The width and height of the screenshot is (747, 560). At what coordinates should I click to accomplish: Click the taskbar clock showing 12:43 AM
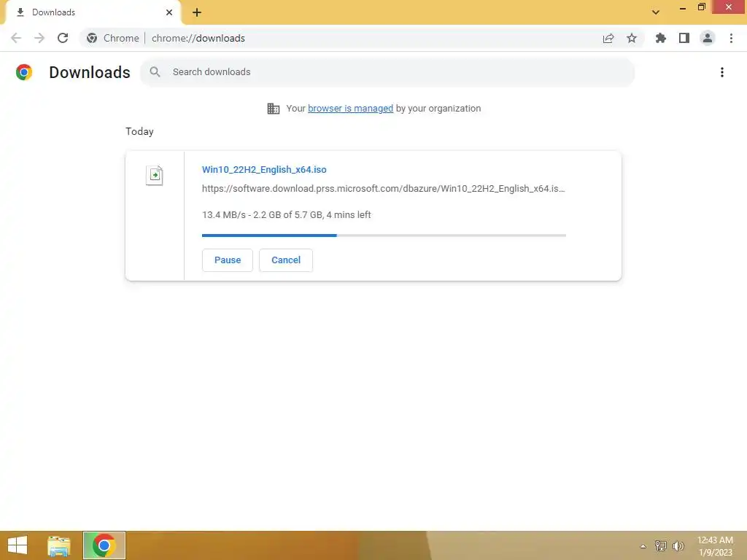715,546
